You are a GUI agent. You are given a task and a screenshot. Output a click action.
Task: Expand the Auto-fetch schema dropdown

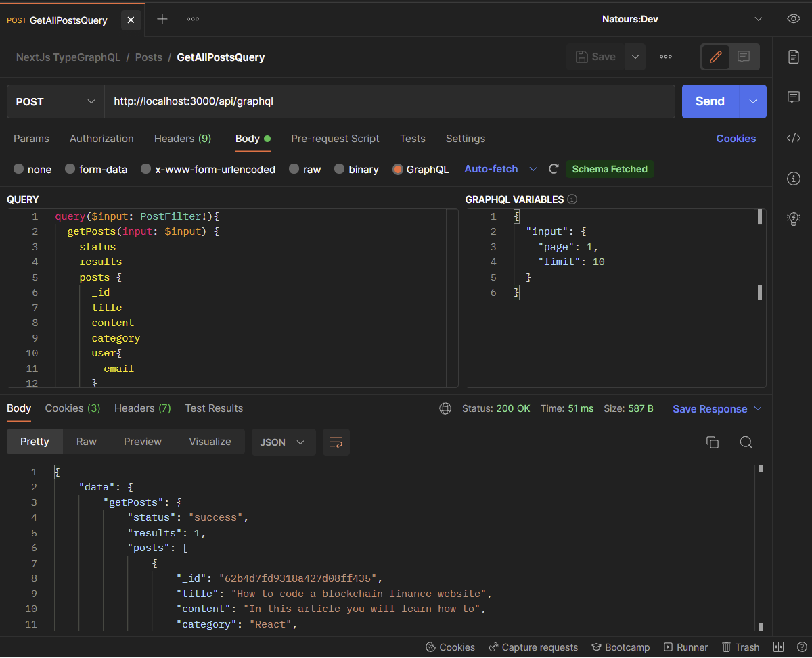click(533, 169)
